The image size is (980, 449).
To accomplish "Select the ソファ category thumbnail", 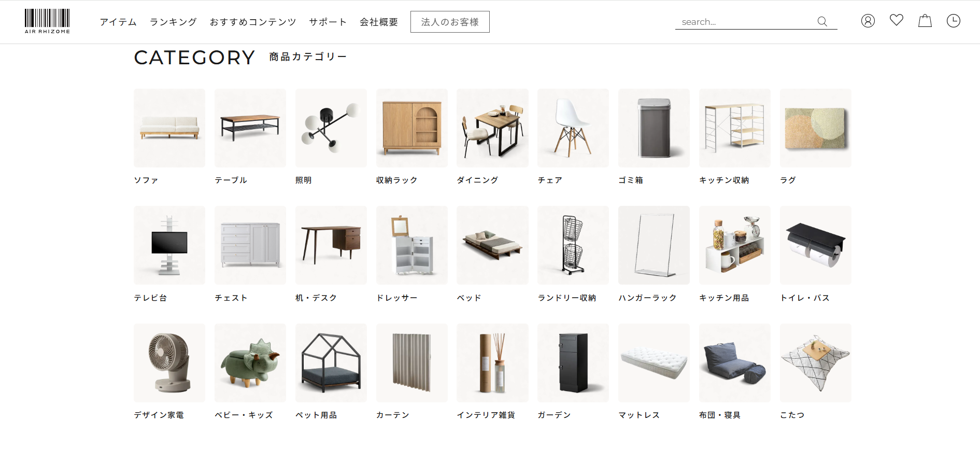I will [169, 128].
